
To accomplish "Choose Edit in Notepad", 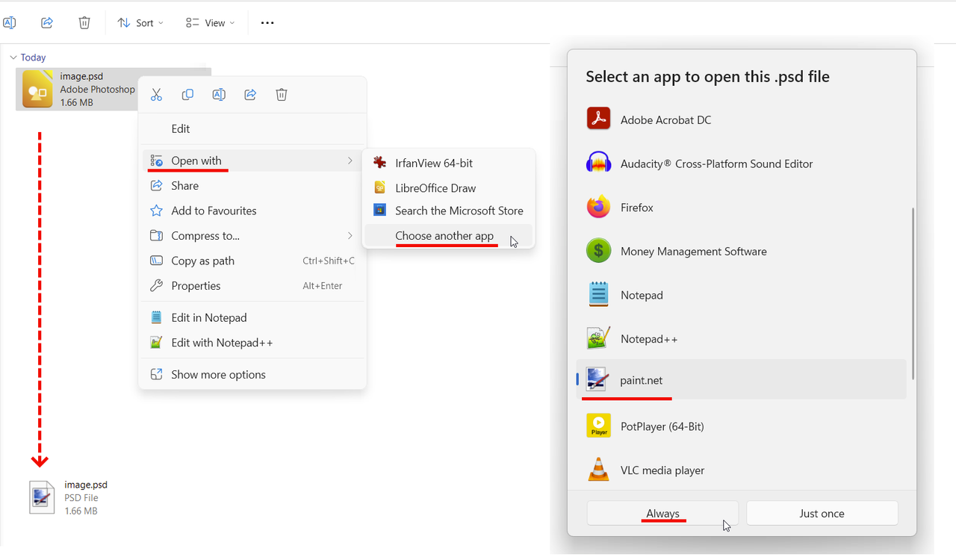I will (x=252, y=317).
